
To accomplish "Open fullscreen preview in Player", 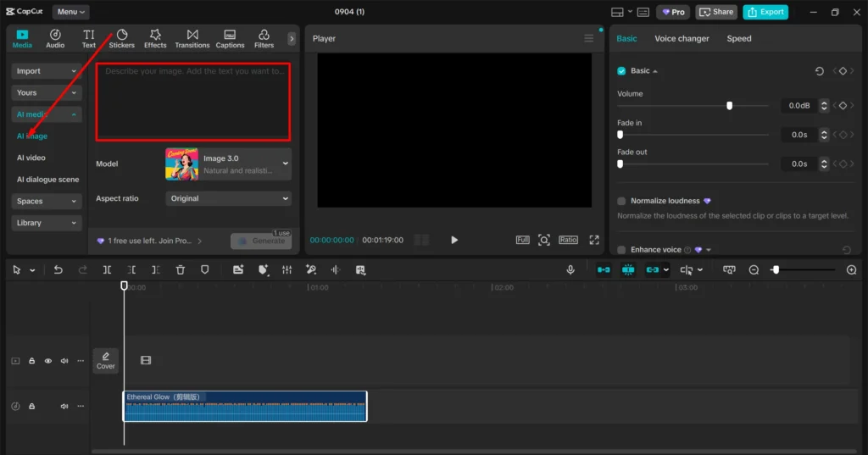I will click(x=594, y=240).
